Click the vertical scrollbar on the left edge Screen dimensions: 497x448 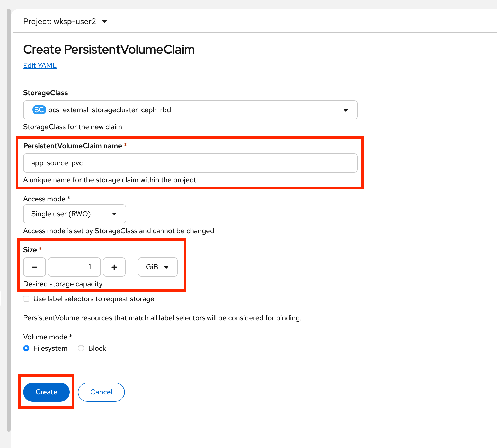tap(9, 219)
